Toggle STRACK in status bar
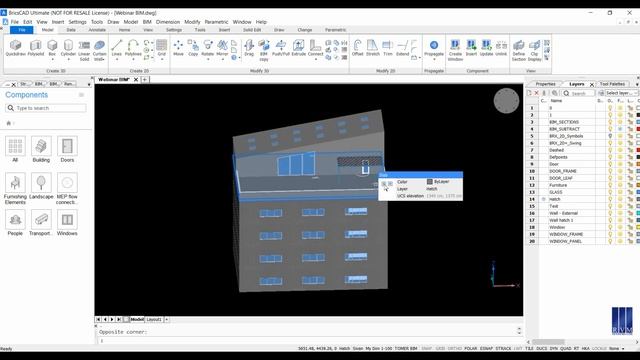The width and height of the screenshot is (640, 360). (503, 349)
